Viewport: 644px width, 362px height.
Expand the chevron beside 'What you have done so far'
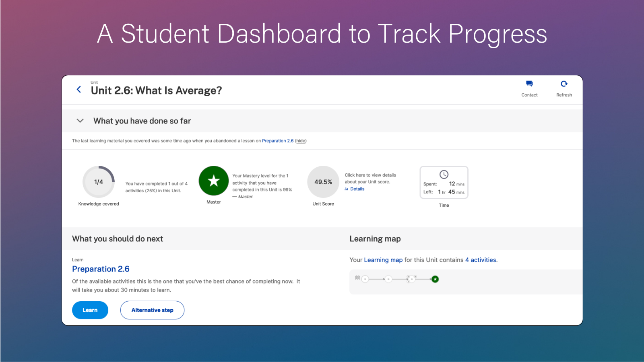(x=80, y=120)
